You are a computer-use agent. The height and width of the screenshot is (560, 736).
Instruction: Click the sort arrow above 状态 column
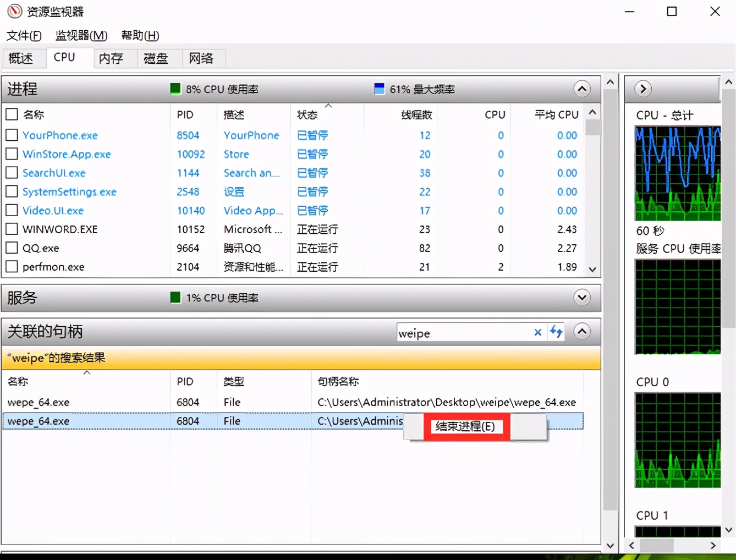[328, 105]
